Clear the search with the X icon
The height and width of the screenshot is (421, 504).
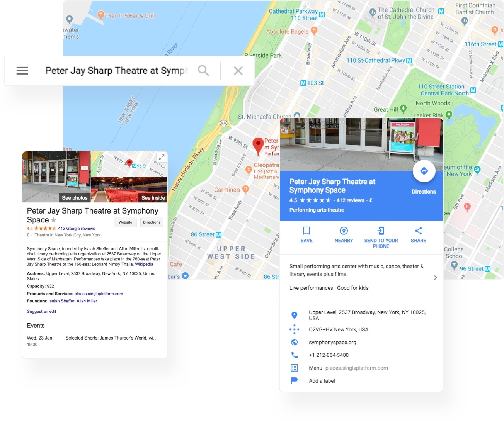238,71
